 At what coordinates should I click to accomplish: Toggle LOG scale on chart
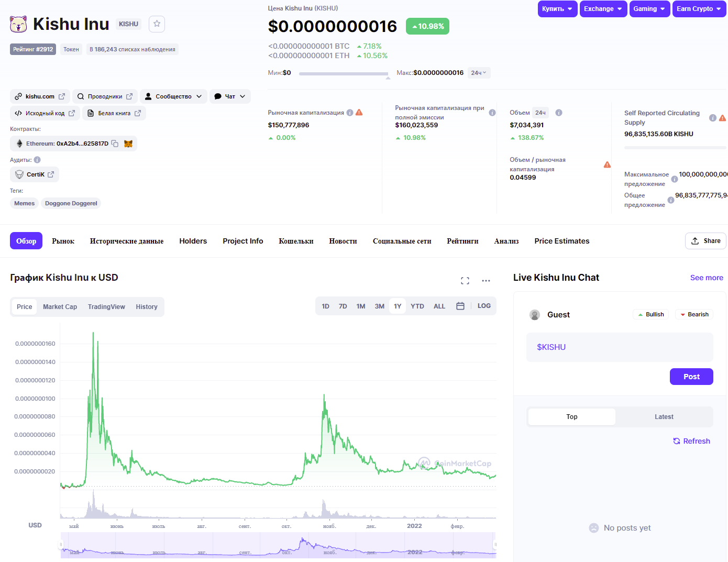pyautogui.click(x=484, y=306)
